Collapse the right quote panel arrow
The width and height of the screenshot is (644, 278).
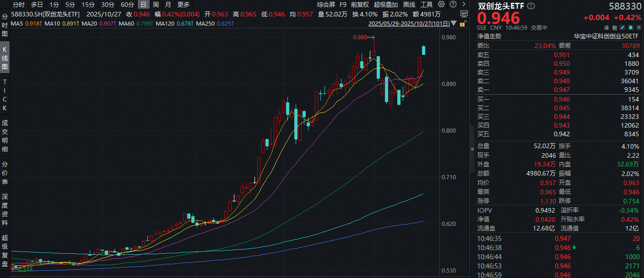(472, 149)
